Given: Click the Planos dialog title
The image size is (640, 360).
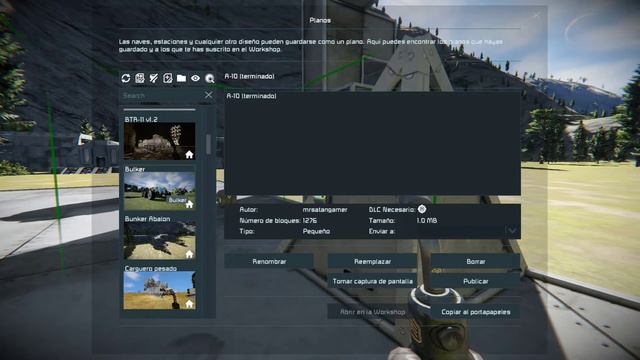Looking at the screenshot, I should pos(320,20).
